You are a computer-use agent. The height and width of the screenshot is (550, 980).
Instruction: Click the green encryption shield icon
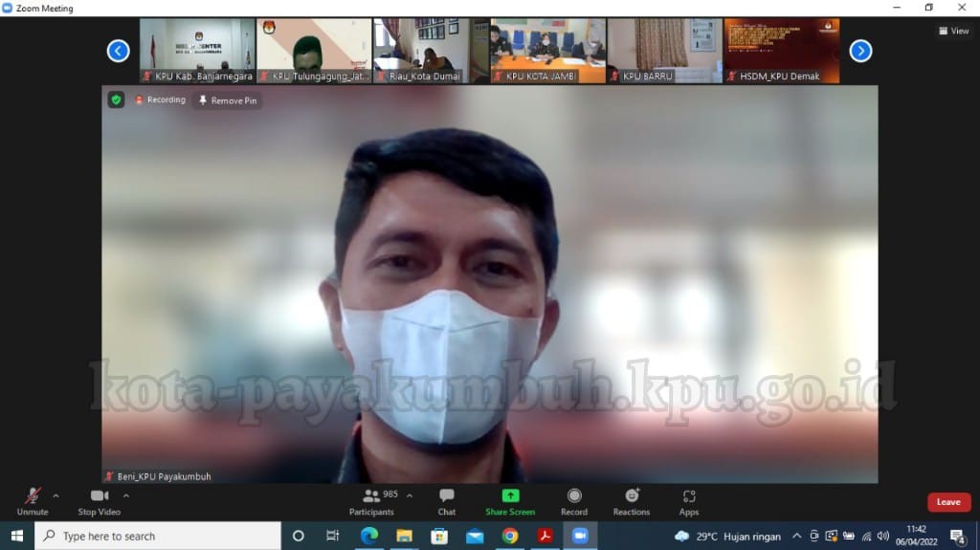116,99
